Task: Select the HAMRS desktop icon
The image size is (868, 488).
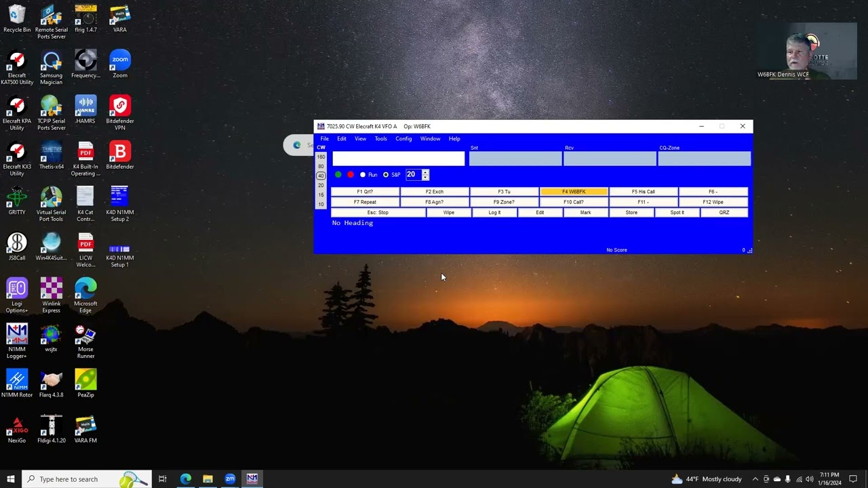Action: point(85,110)
